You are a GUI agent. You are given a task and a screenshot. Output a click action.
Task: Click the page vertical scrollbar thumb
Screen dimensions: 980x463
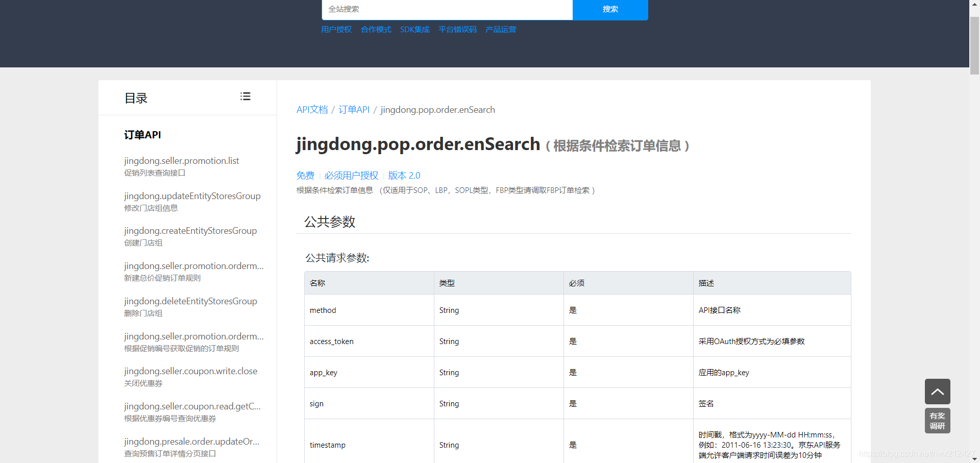point(974,45)
